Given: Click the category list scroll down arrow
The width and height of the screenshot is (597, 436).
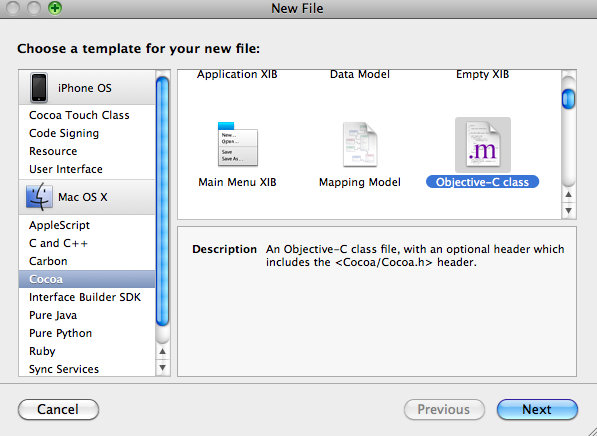Looking at the screenshot, I should 163,368.
